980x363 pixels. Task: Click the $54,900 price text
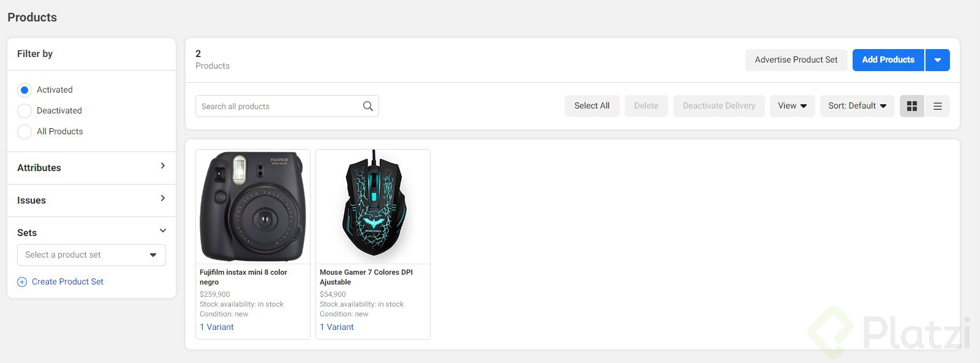point(333,294)
